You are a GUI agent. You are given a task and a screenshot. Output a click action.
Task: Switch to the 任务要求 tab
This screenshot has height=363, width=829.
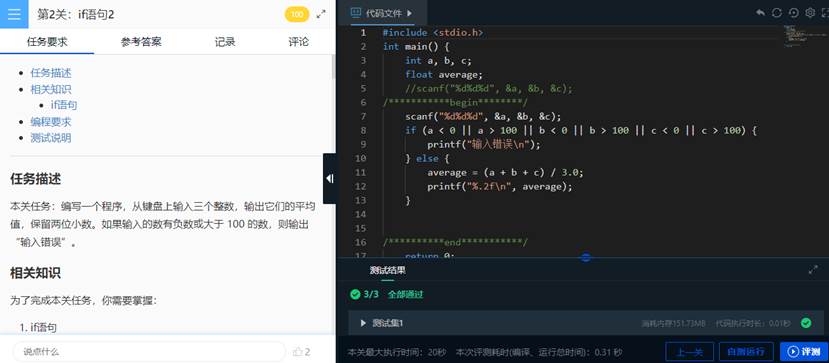click(x=47, y=42)
